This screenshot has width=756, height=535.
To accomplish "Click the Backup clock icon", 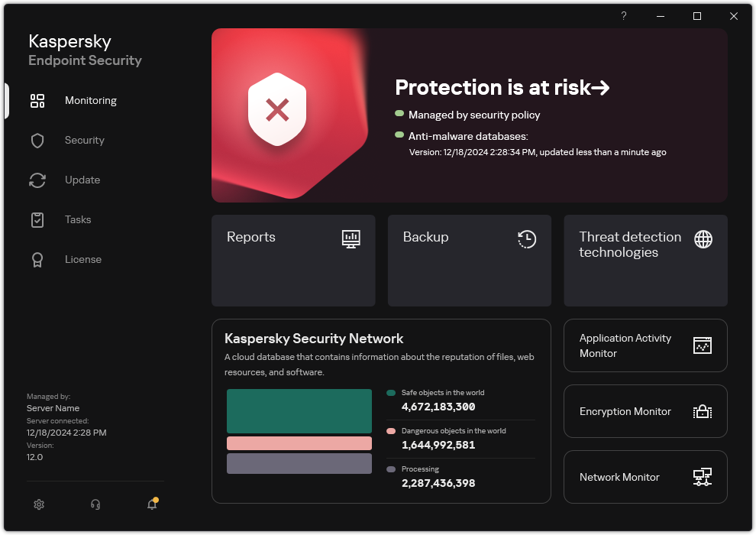I will tap(526, 238).
